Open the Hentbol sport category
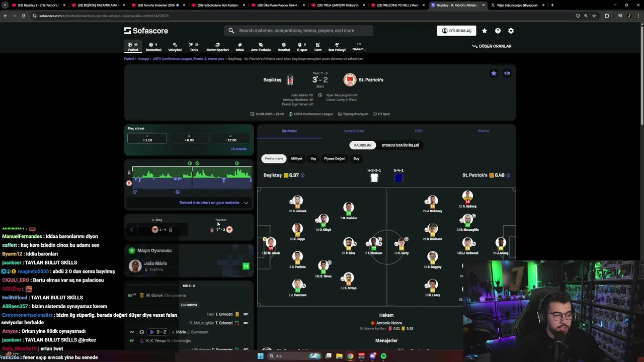 pos(284,47)
